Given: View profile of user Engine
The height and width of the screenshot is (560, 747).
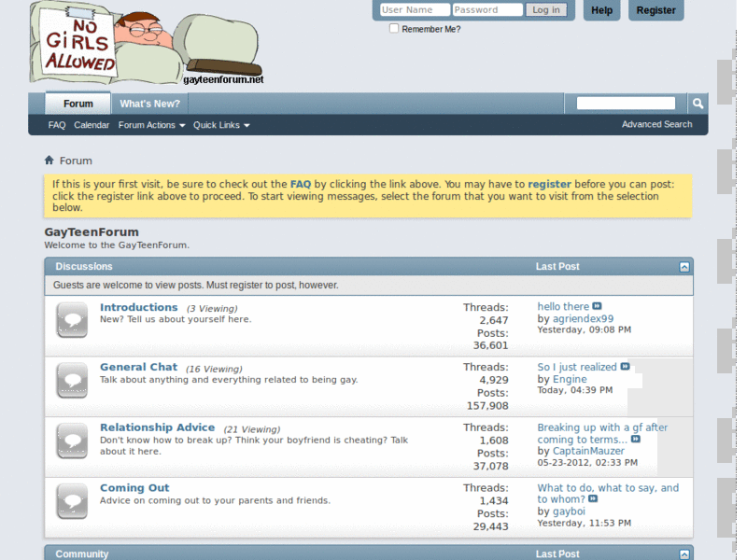Looking at the screenshot, I should click(x=570, y=380).
